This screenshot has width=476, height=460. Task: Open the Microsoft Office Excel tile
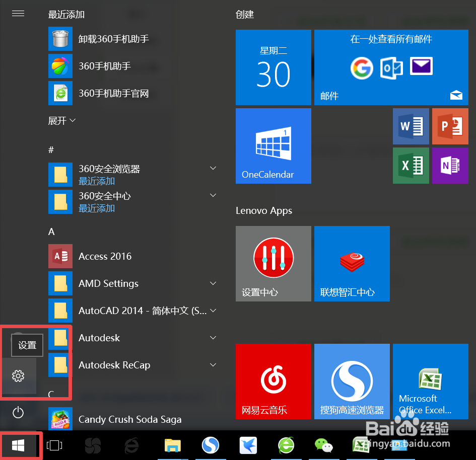pos(431,381)
